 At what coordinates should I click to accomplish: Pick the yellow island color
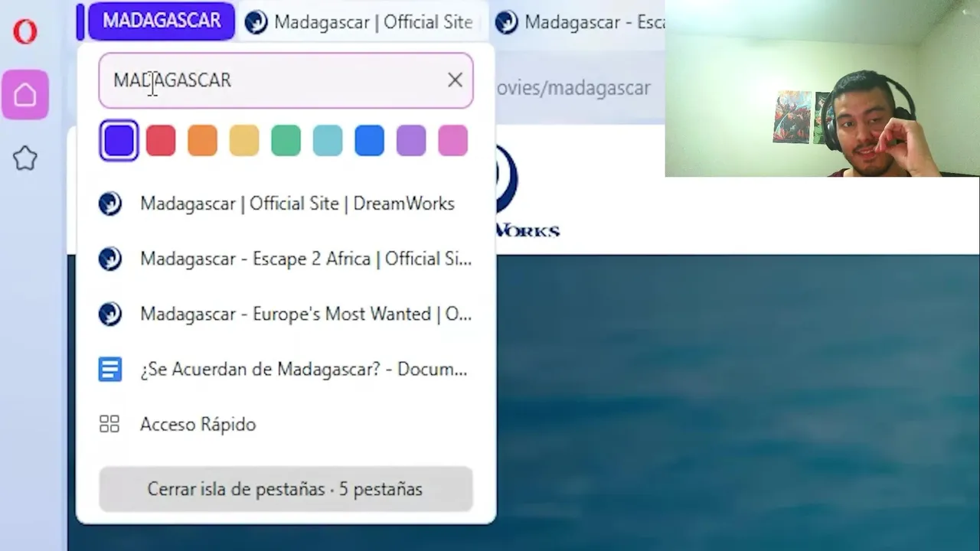(244, 141)
